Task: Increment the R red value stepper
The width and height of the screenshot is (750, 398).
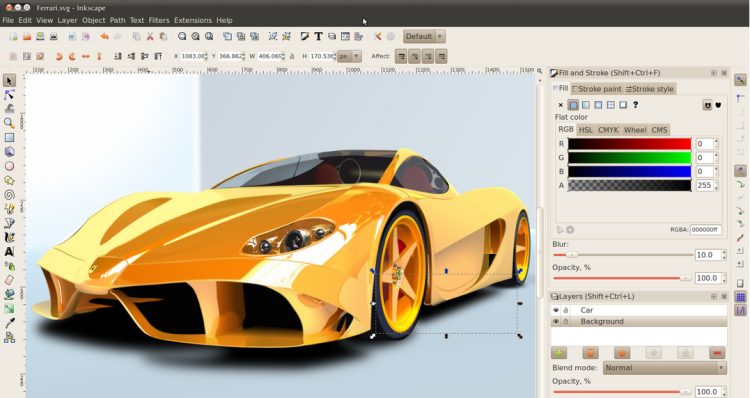Action: tap(716, 141)
